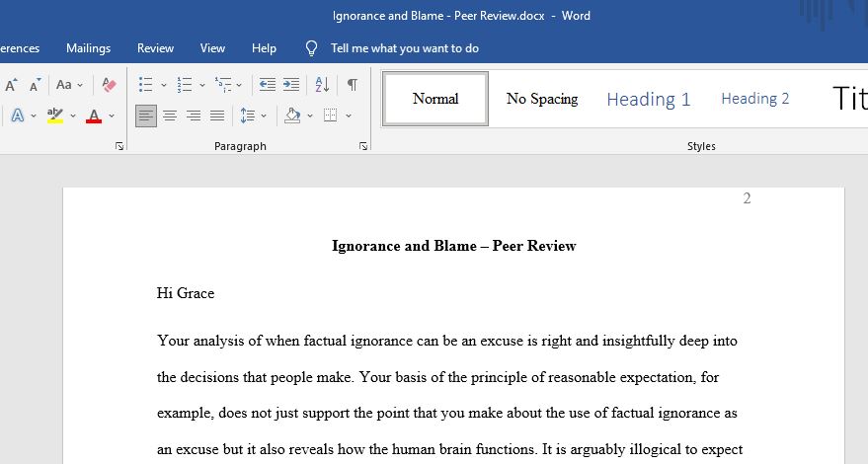Click Line and Paragraph Spacing icon

248,116
